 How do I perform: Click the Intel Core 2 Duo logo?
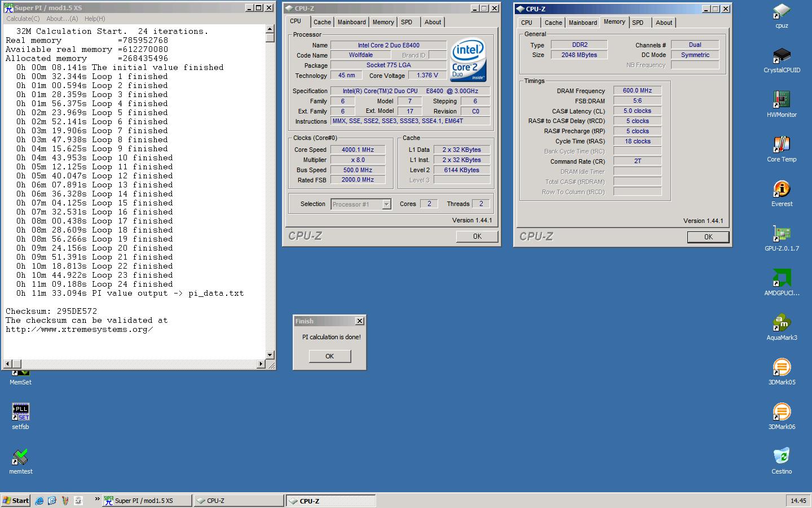(x=468, y=60)
